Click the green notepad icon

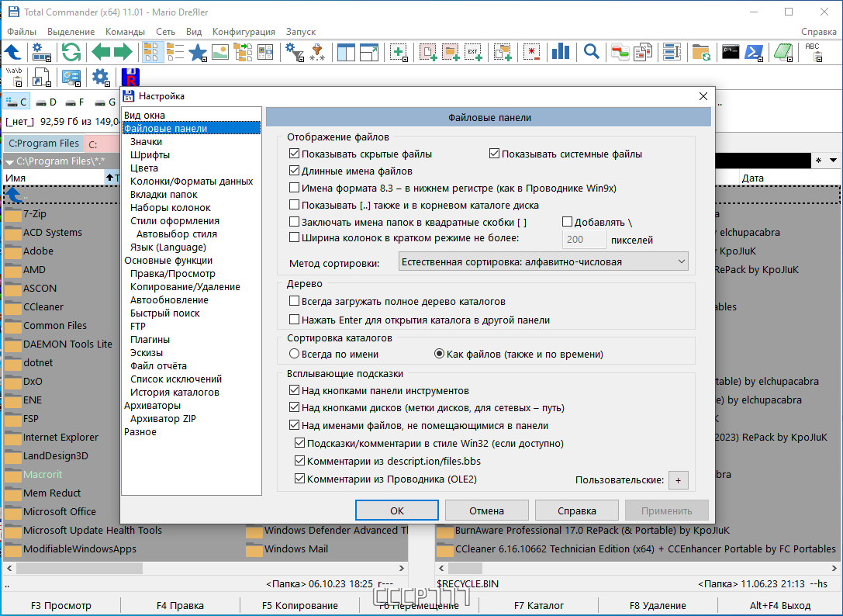pos(783,52)
